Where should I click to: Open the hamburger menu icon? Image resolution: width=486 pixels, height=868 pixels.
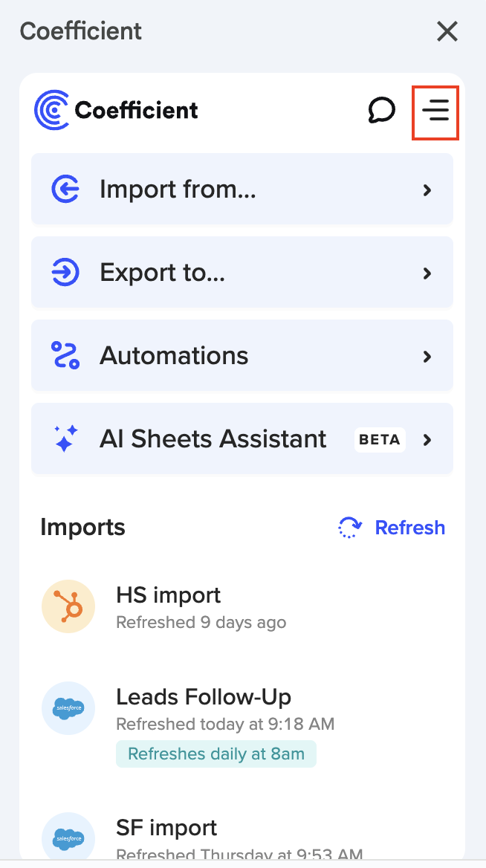(435, 112)
